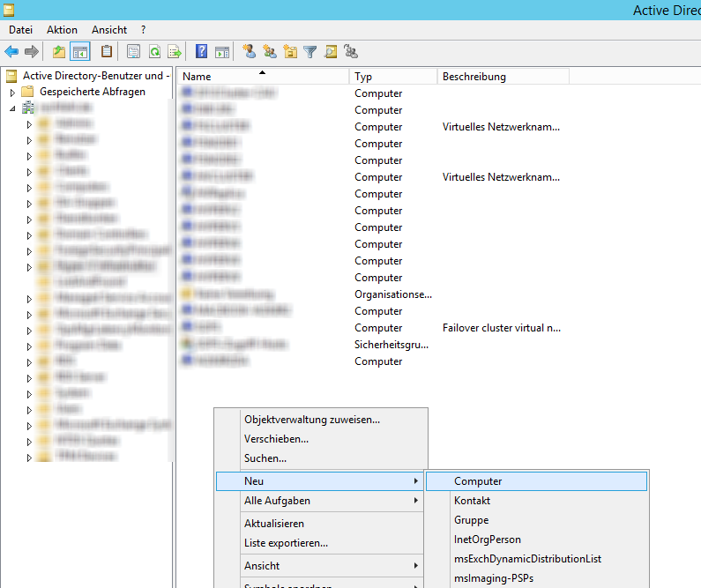The height and width of the screenshot is (588, 701).
Task: Toggle the action pane toolbar icon
Action: click(222, 52)
